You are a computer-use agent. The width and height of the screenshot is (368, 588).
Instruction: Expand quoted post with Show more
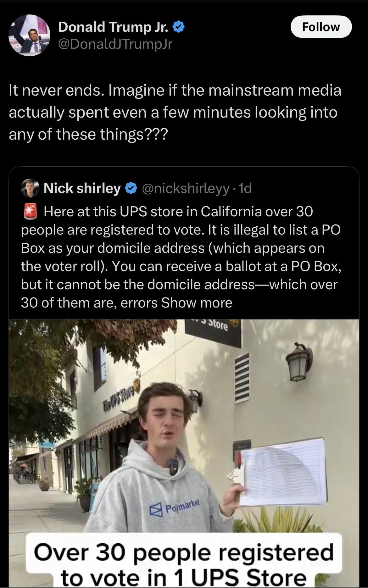(x=197, y=303)
